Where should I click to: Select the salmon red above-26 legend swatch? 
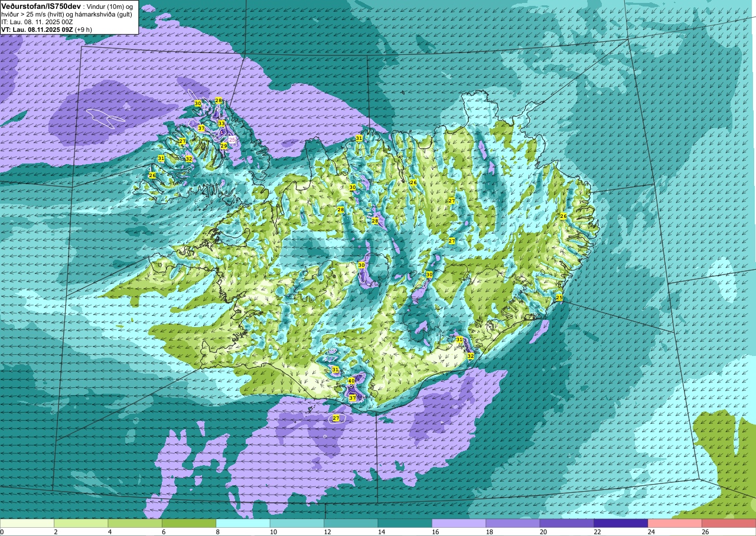pyautogui.click(x=729, y=523)
